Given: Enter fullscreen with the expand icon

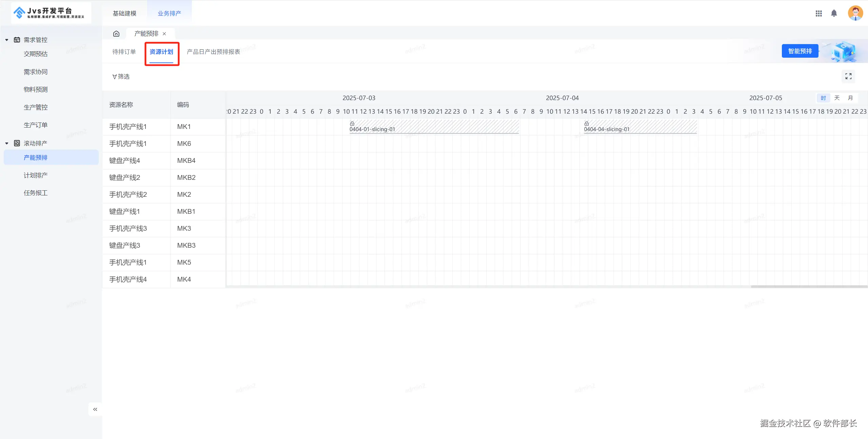Looking at the screenshot, I should [x=848, y=76].
